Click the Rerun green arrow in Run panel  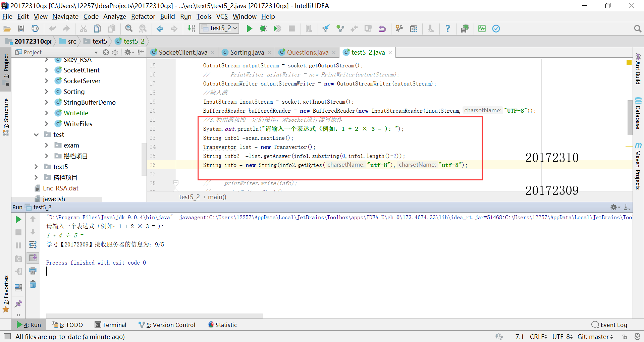point(19,219)
